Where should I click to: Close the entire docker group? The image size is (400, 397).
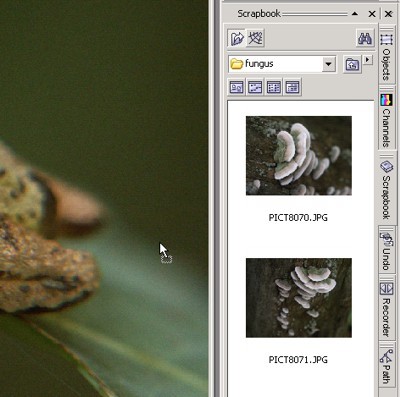point(388,14)
